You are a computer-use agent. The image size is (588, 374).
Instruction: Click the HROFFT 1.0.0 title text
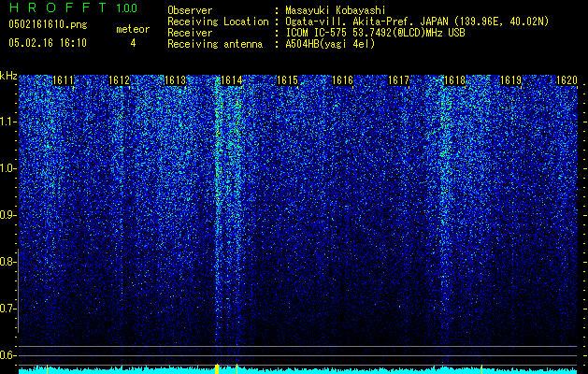pyautogui.click(x=73, y=7)
